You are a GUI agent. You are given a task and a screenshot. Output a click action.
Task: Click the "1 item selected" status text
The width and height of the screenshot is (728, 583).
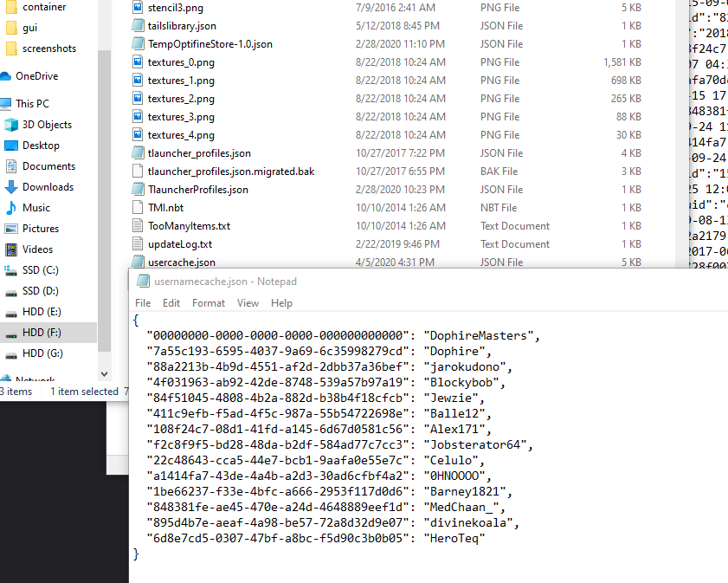pyautogui.click(x=84, y=392)
